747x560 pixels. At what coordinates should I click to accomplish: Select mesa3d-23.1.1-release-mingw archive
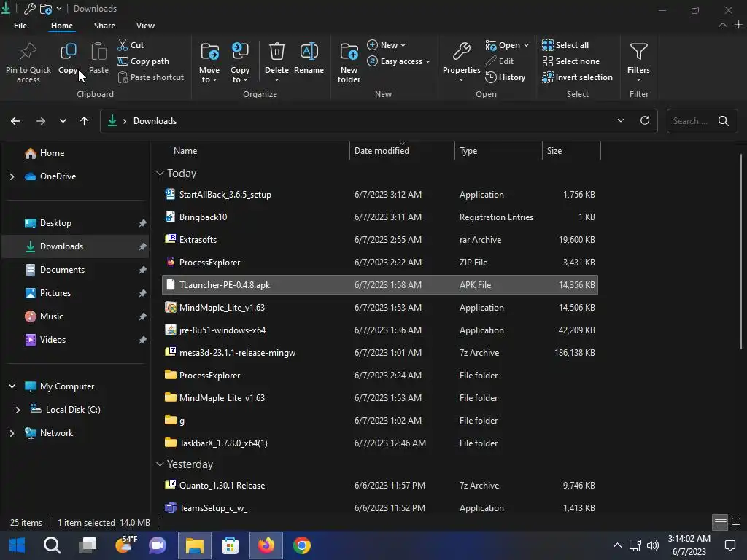click(x=379, y=353)
